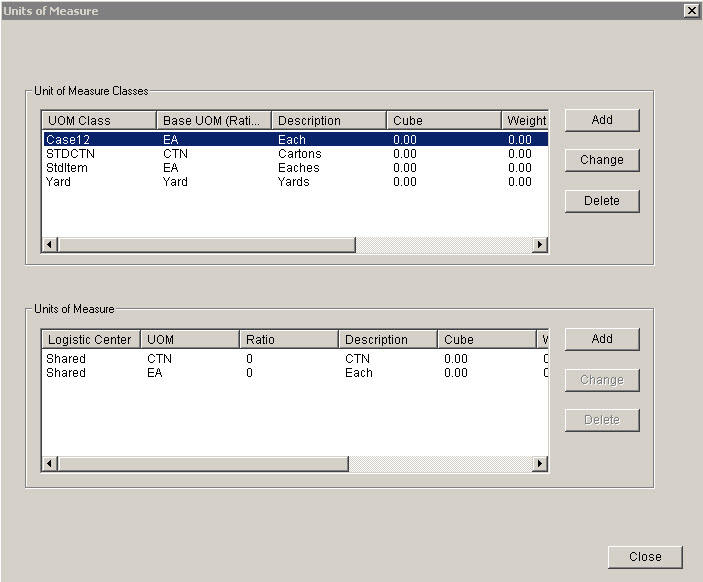
Task: Click horizontal scrollbar thumb in UOM Classes list
Action: tap(206, 245)
